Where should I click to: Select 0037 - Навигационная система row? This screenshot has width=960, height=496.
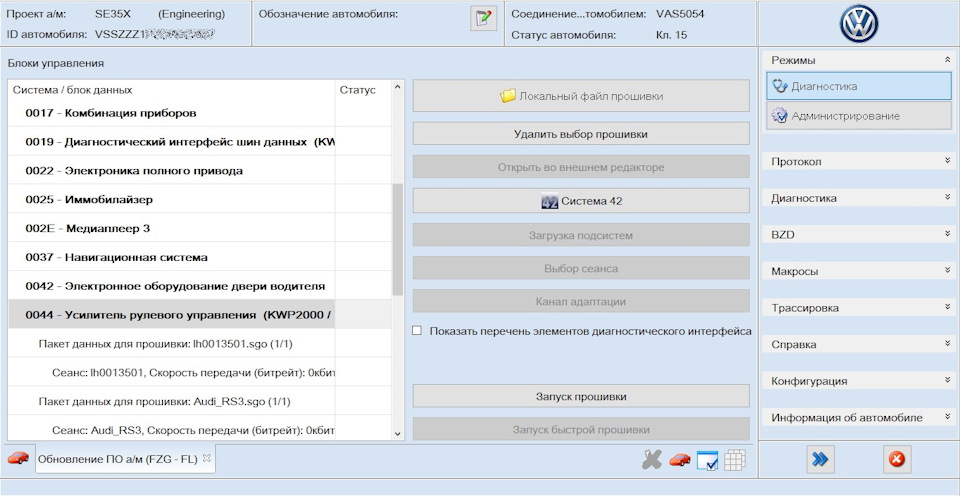(x=200, y=257)
